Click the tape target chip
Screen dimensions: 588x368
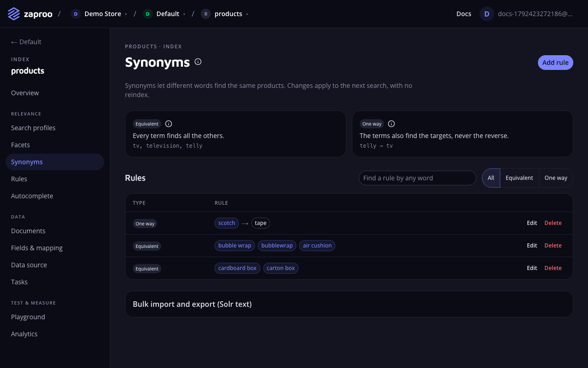[x=260, y=223]
